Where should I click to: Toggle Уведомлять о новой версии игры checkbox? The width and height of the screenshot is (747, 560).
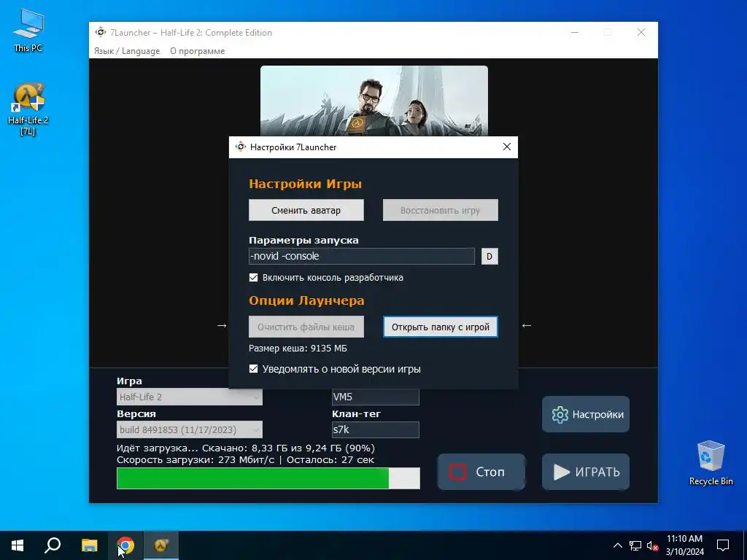253,369
